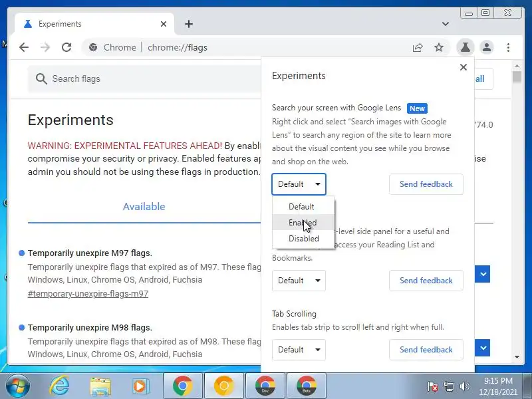Bookmark this page with the star icon
Image resolution: width=532 pixels, height=399 pixels.
[439, 47]
